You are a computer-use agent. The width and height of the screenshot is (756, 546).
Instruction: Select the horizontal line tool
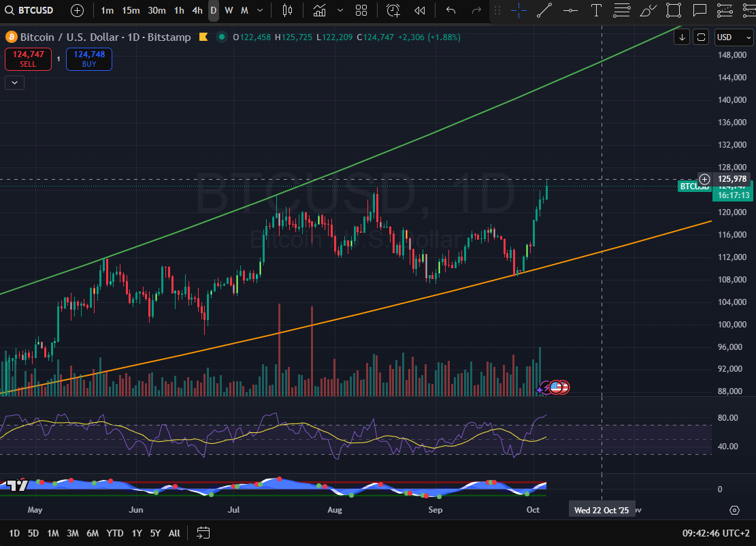click(x=570, y=10)
